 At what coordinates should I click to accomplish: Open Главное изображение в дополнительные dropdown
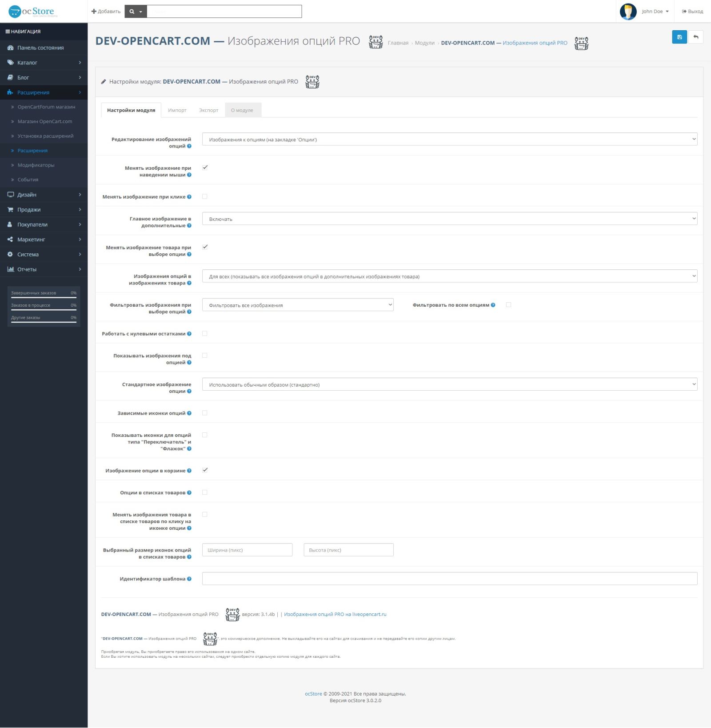coord(450,219)
